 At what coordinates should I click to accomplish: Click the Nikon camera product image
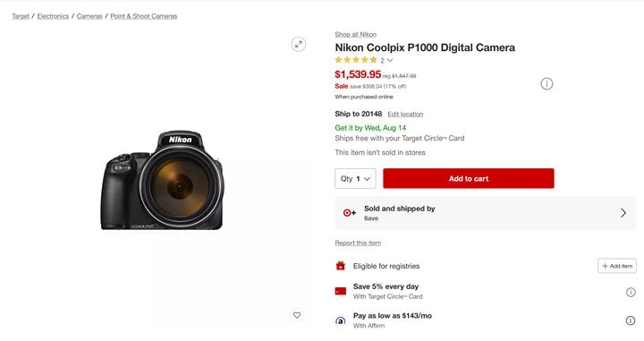pos(162,180)
